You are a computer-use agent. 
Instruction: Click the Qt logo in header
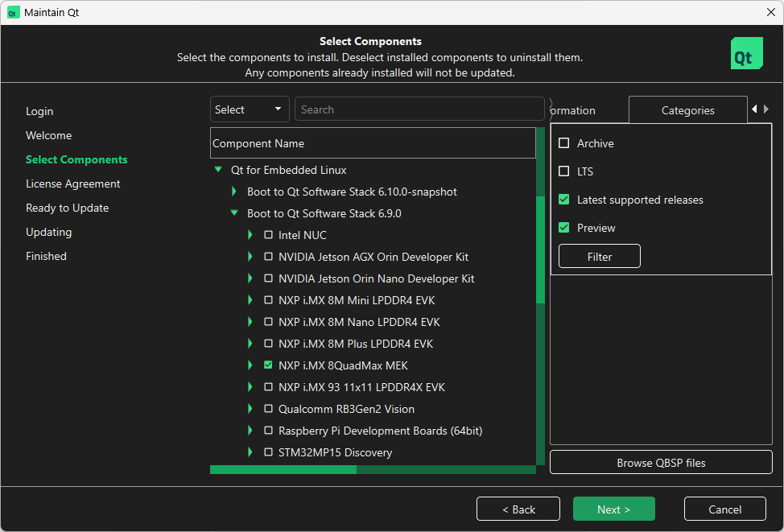point(746,53)
